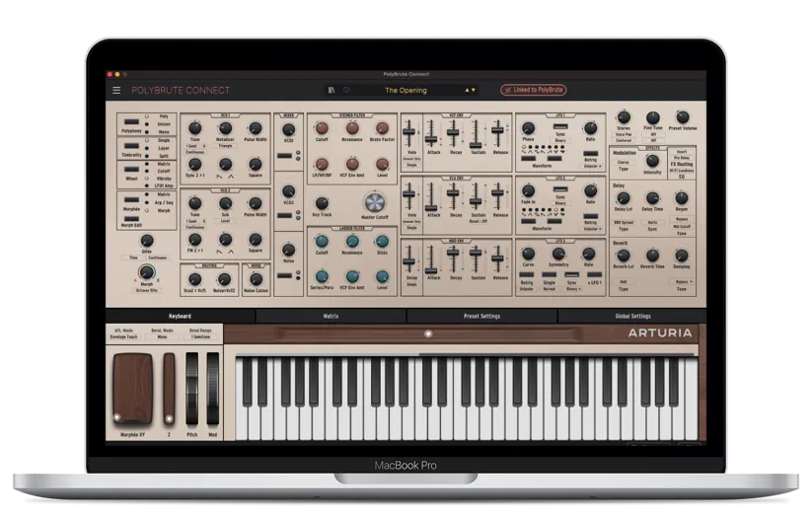
Task: Open the Reverb Type Hall dropdown
Action: click(623, 282)
